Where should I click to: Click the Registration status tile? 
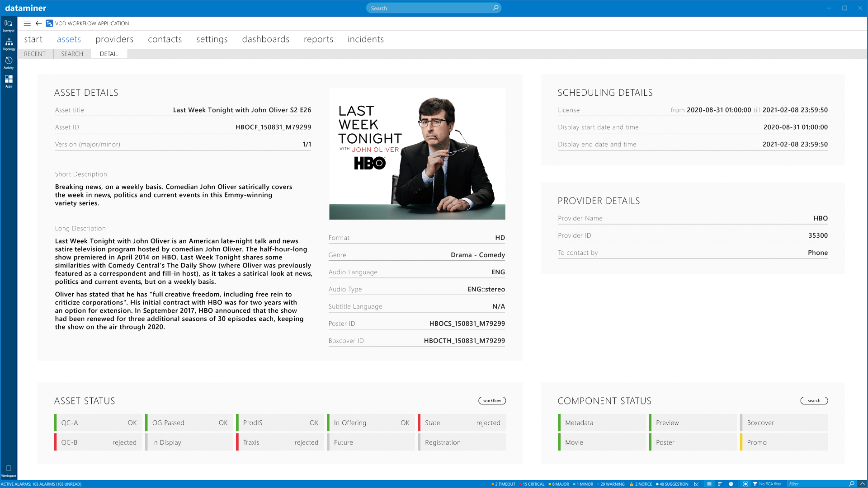click(x=462, y=442)
